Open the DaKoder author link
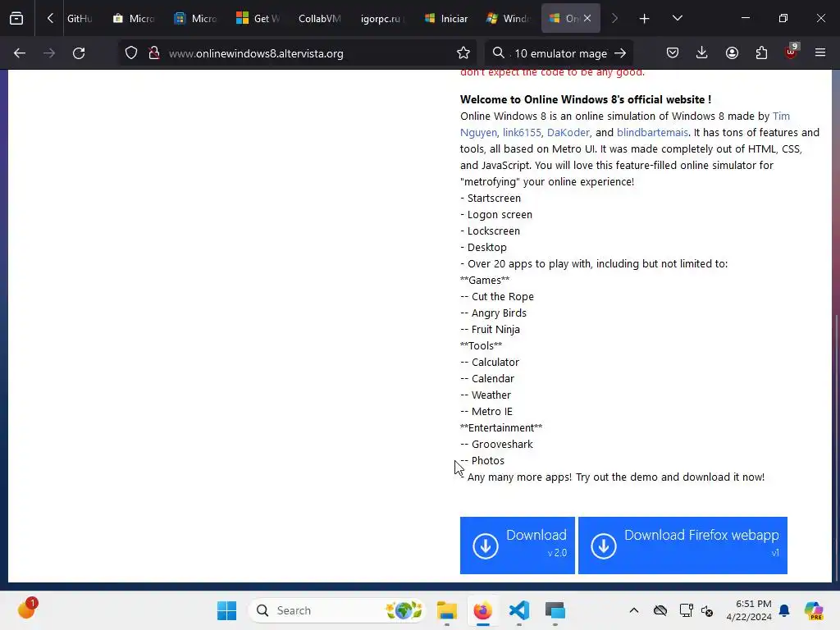 [x=568, y=132]
